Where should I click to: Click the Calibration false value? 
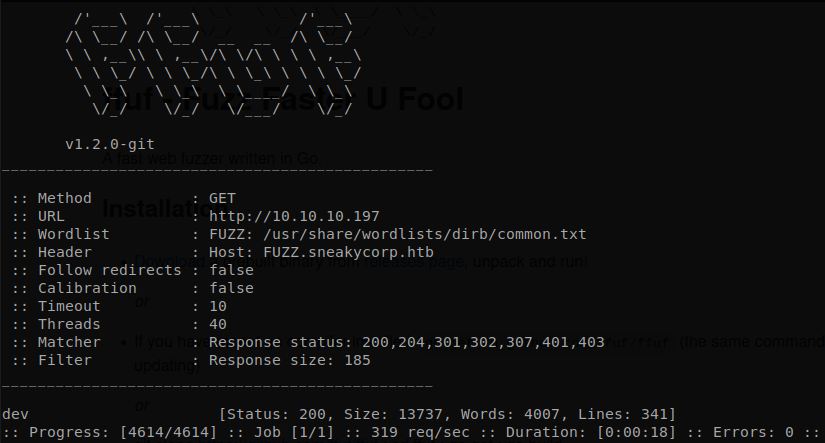232,288
